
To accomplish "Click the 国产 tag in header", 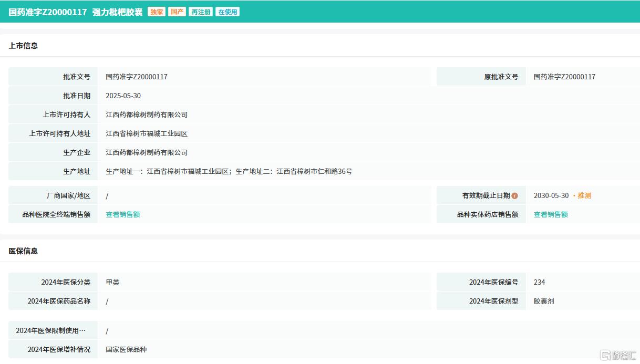I will click(177, 12).
